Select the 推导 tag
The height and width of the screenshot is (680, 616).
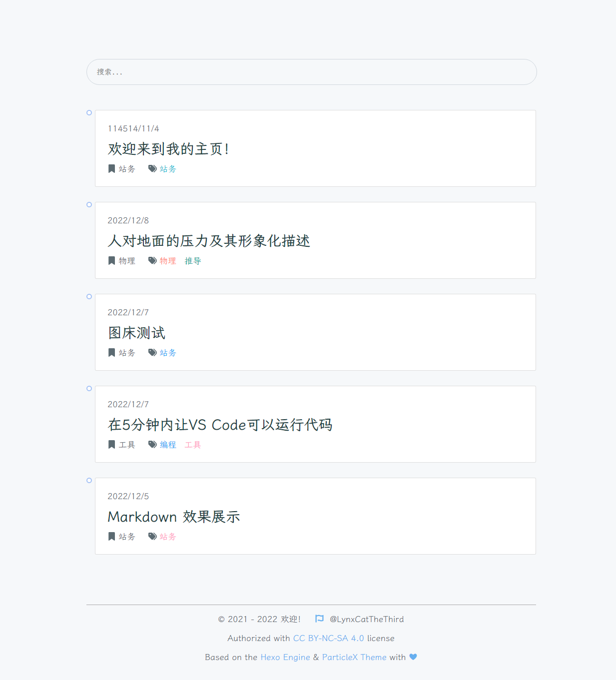pyautogui.click(x=193, y=261)
